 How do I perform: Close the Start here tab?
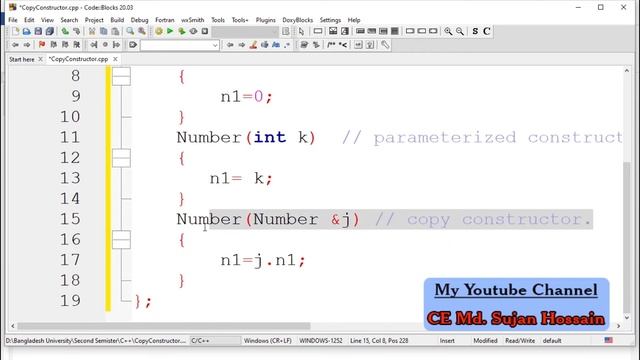click(x=40, y=59)
